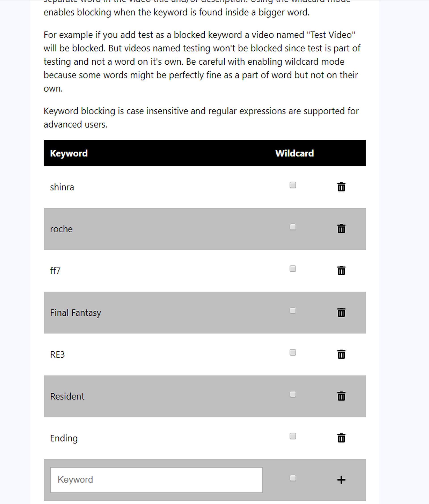Select the Wildcard column header
This screenshot has width=429, height=504.
(294, 153)
